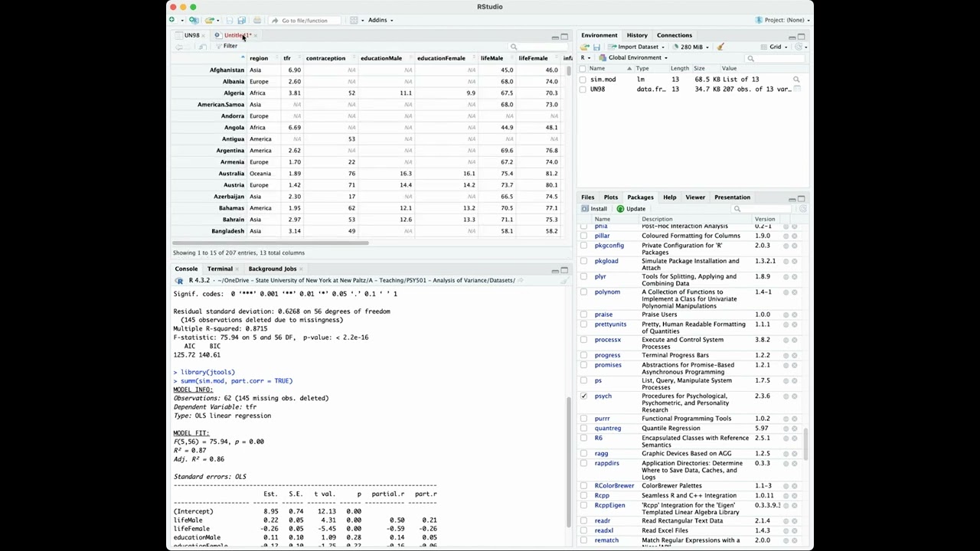Check the Rcpp package checkbox
The image size is (980, 551).
[584, 496]
